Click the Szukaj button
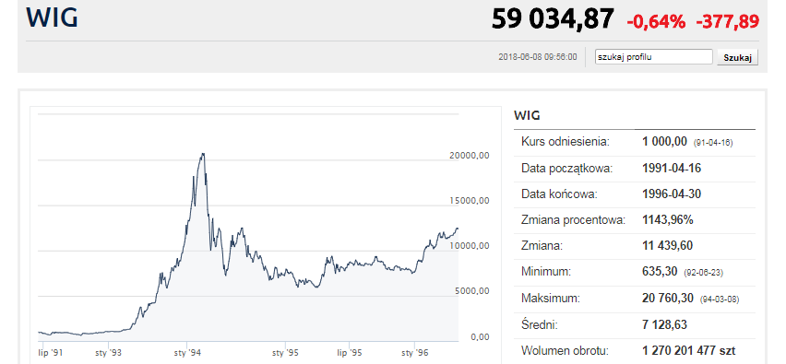The width and height of the screenshot is (786, 364). 737,57
